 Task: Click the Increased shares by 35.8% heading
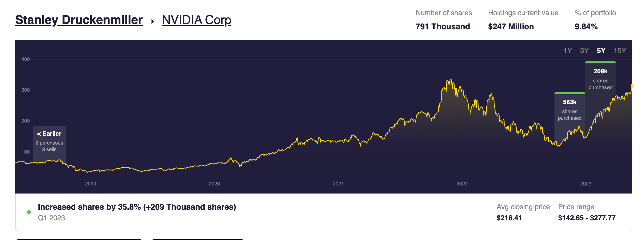(x=137, y=207)
